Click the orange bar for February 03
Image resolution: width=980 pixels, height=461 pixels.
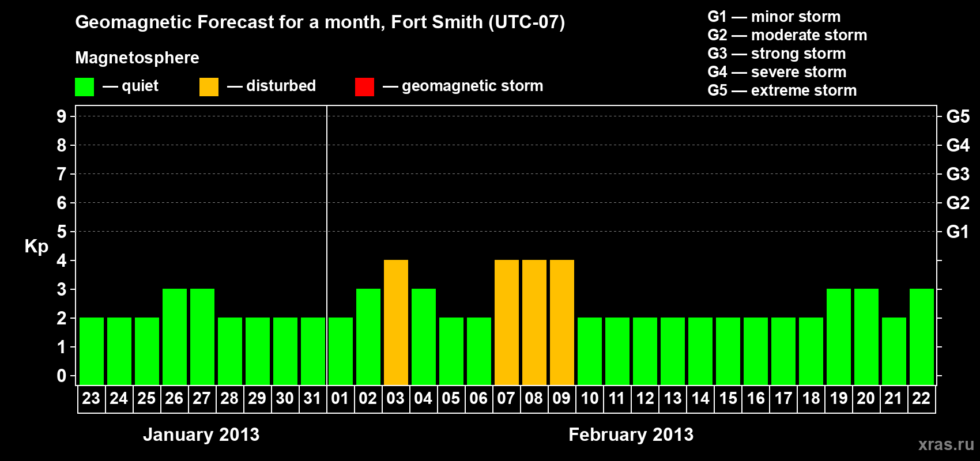pos(396,322)
